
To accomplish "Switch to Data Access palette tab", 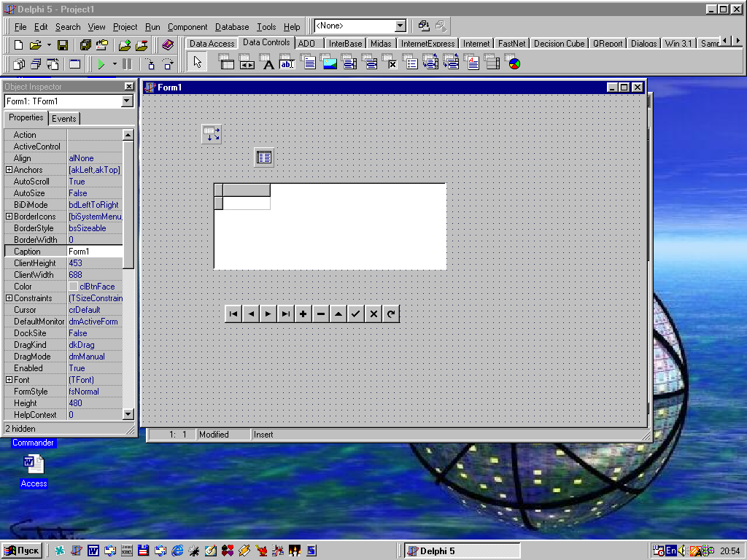I will tap(212, 43).
